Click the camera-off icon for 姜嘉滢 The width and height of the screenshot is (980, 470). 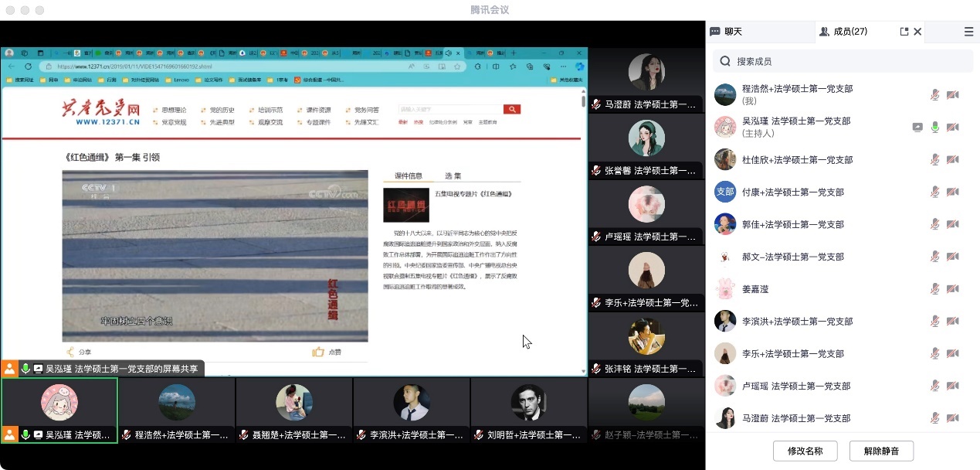pyautogui.click(x=953, y=289)
